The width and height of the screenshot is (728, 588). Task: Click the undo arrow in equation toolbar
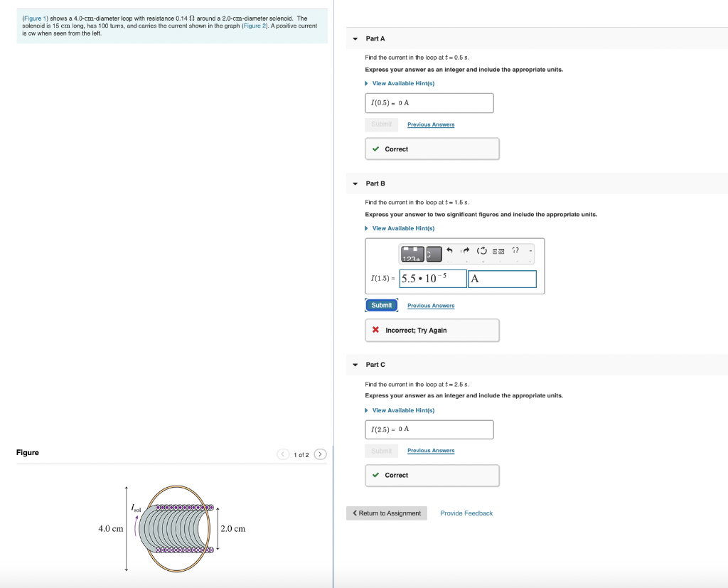(x=449, y=250)
